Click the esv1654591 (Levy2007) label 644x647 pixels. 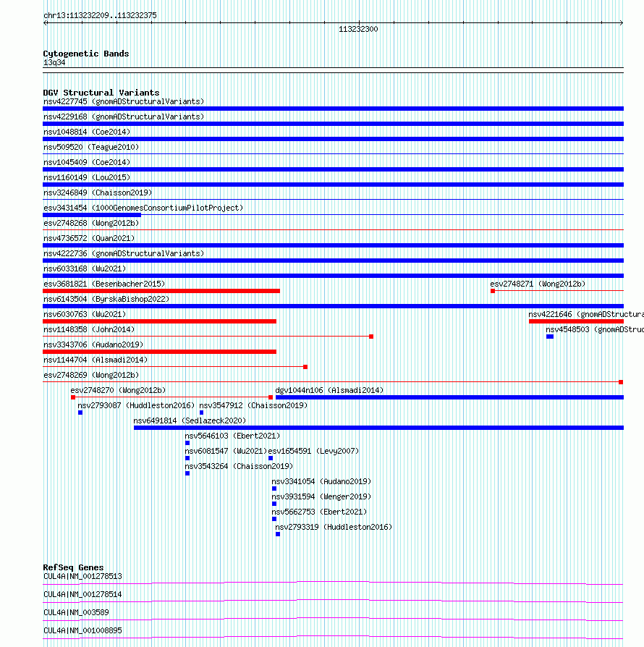point(313,452)
